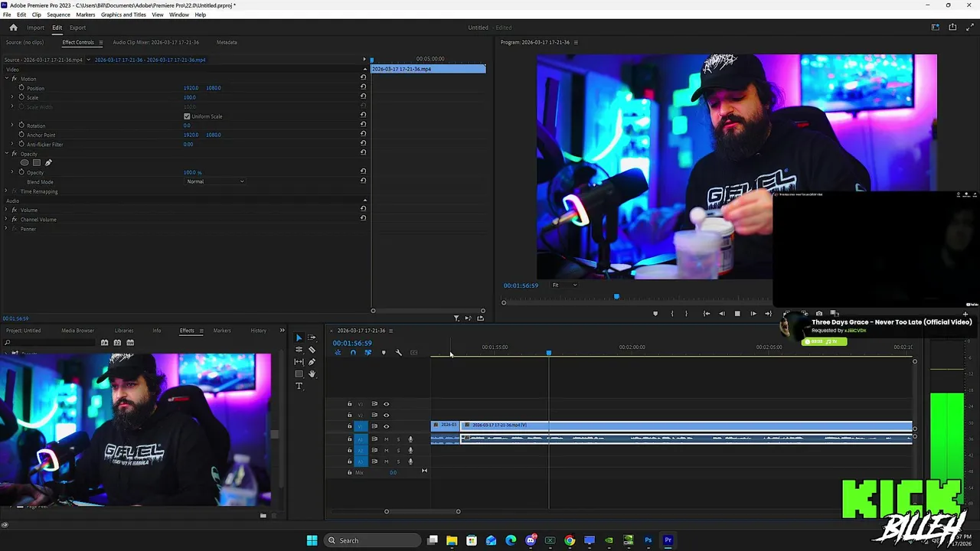Stop playback in Program monitor
This screenshot has height=551, width=980.
tap(737, 314)
